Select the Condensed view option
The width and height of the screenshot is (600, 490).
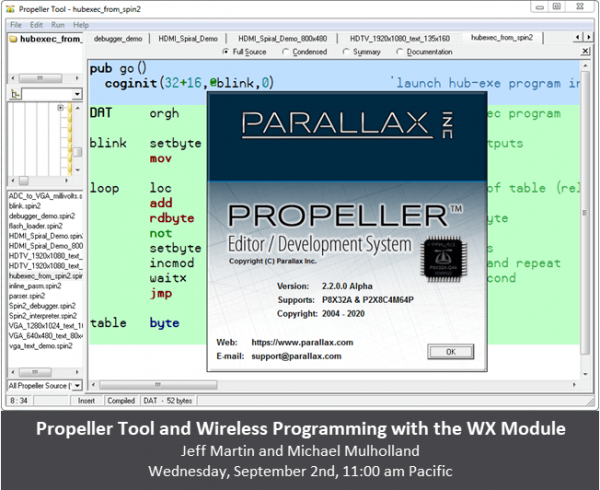click(305, 52)
